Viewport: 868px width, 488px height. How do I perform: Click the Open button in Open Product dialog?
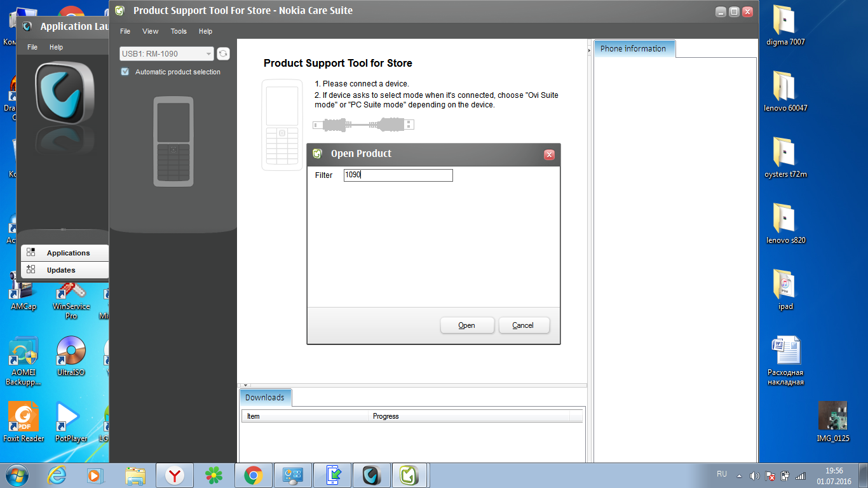(x=466, y=325)
